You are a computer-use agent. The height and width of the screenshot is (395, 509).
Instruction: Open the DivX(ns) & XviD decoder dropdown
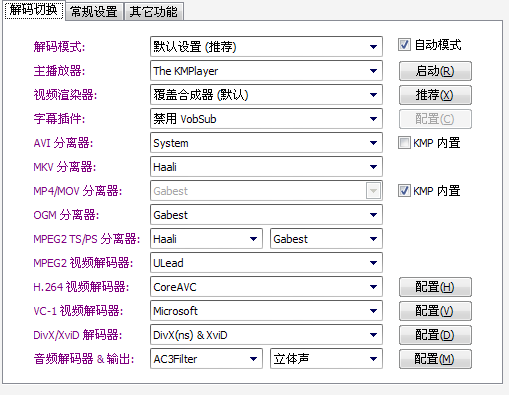click(266, 335)
